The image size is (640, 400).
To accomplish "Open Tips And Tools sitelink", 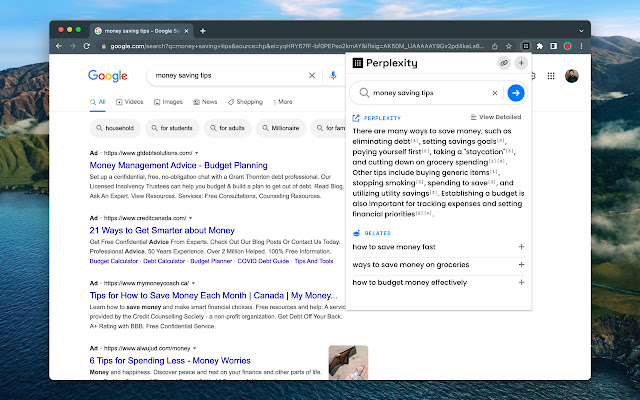I will pyautogui.click(x=314, y=261).
